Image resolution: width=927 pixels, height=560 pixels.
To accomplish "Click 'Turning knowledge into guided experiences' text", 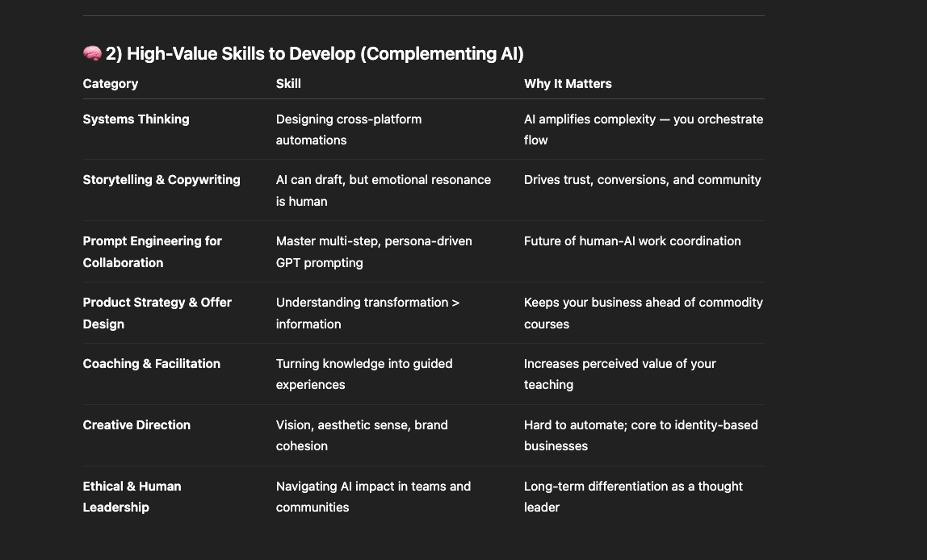I will point(363,374).
